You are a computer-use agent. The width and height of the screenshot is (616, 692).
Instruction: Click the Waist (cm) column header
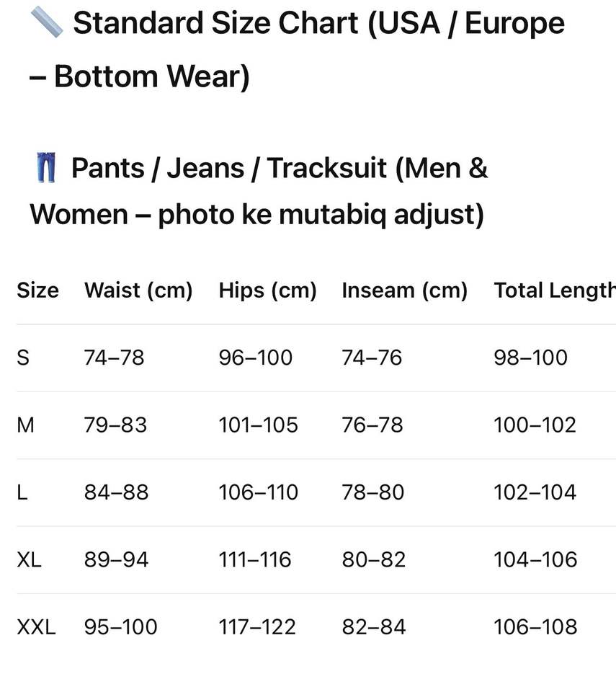138,290
